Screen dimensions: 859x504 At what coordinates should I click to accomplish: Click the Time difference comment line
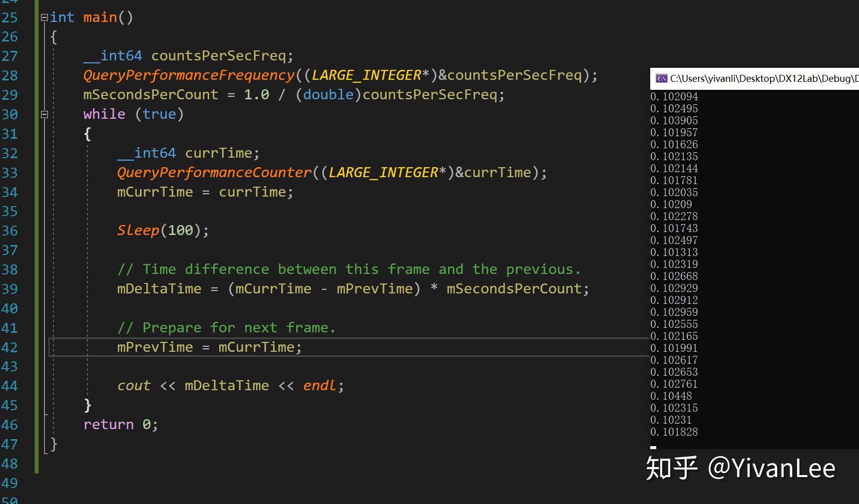(349, 269)
